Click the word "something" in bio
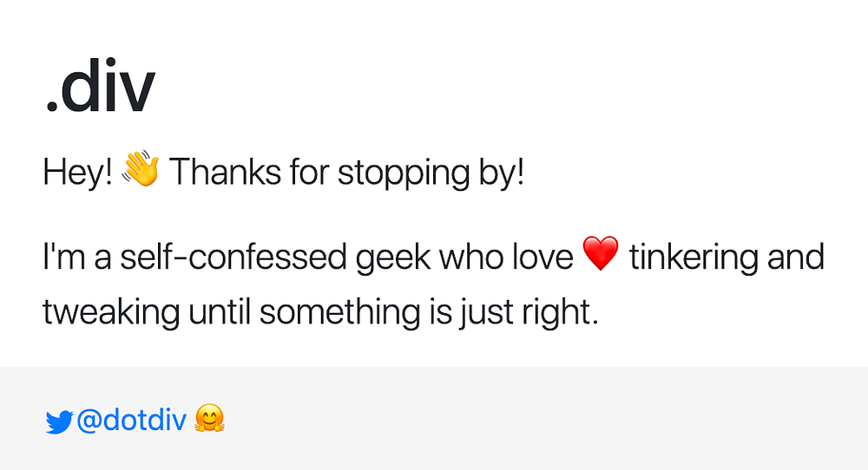This screenshot has width=868, height=470. click(339, 311)
